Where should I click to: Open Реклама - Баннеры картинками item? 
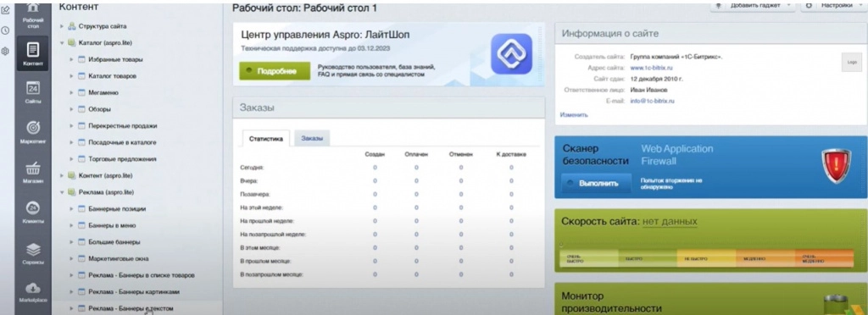pyautogui.click(x=133, y=292)
